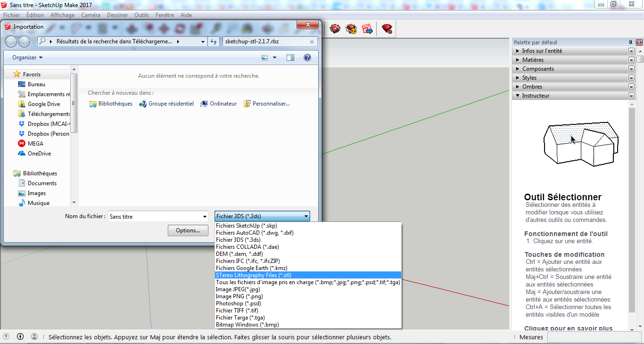The image size is (644, 344).
Task: Open OneDrive in sidebar
Action: pos(34,154)
